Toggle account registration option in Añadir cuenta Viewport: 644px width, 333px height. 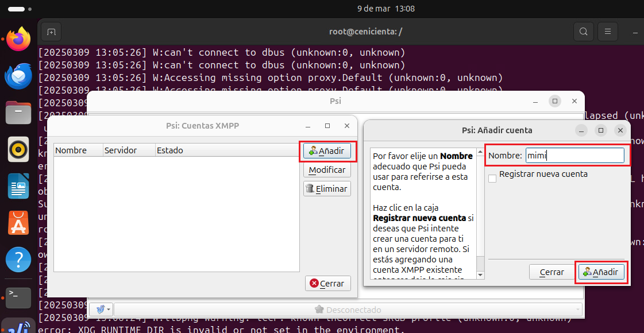pos(492,178)
